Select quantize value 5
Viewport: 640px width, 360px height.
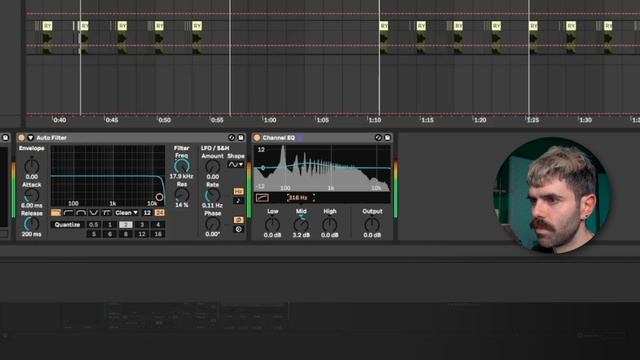coord(93,234)
